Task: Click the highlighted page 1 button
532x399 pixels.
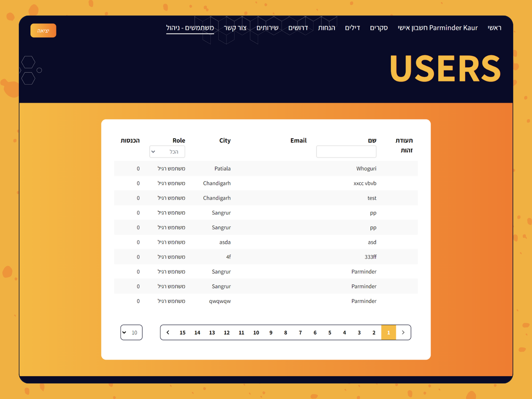Action: 388,333
